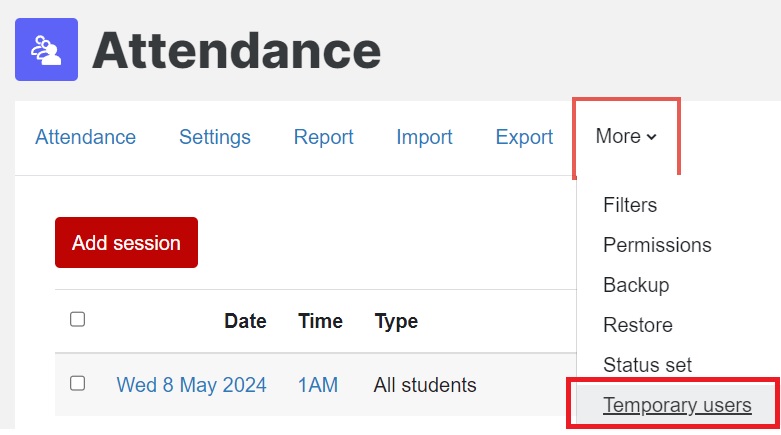Click the red Add session button
Viewport: 781px width, 435px height.
click(127, 243)
